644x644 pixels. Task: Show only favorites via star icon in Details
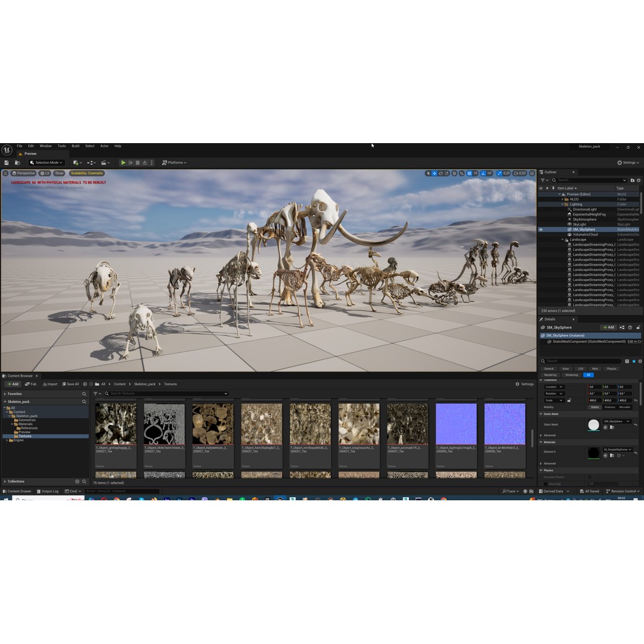click(x=634, y=361)
